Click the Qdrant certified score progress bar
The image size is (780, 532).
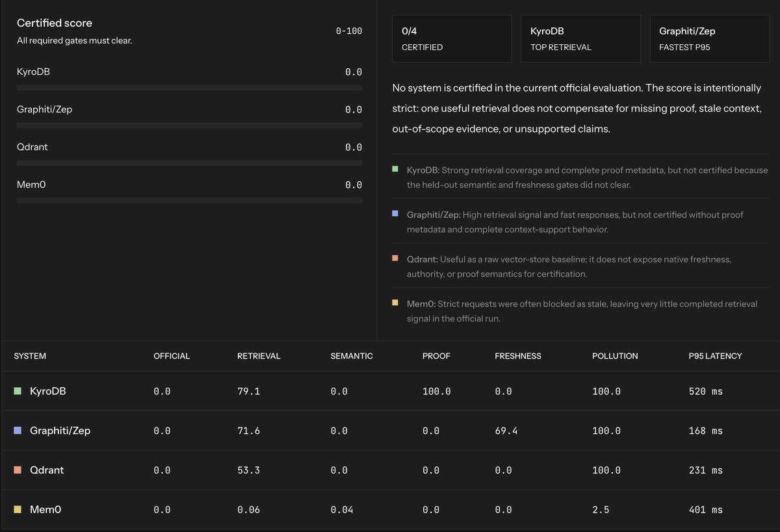pos(189,162)
